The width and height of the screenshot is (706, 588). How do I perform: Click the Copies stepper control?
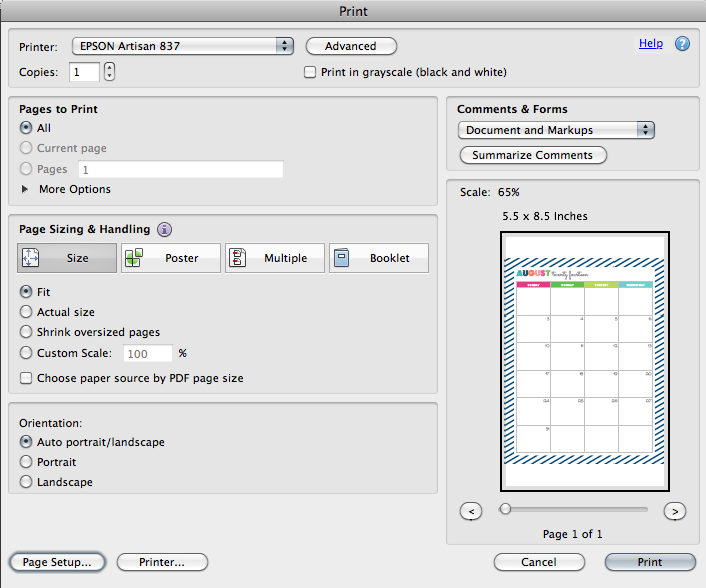pos(109,72)
